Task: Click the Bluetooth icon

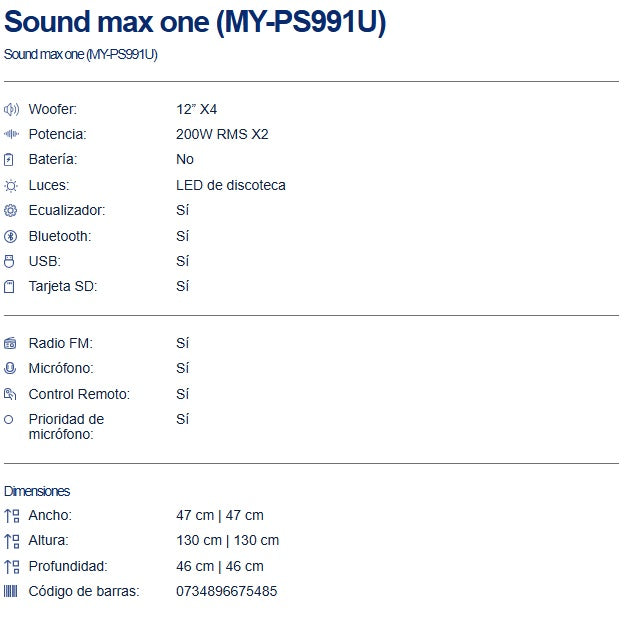Action: [10, 236]
